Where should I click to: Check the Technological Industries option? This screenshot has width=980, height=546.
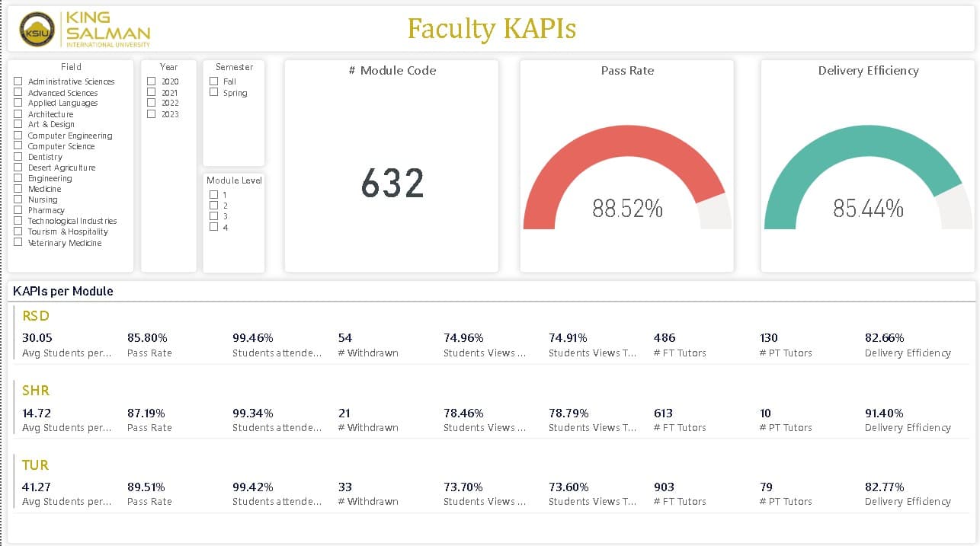[18, 221]
